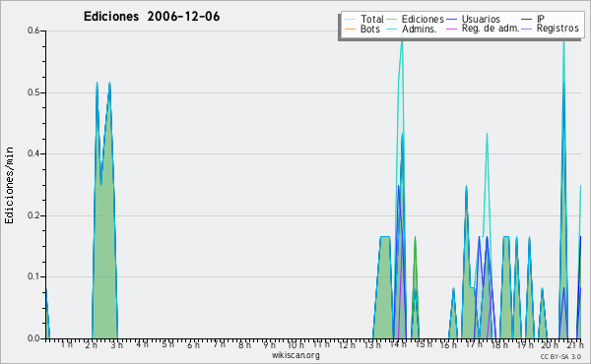This screenshot has height=364, width=591.
Task: Click the wikiscan.org text below the axis
Action: (x=295, y=355)
